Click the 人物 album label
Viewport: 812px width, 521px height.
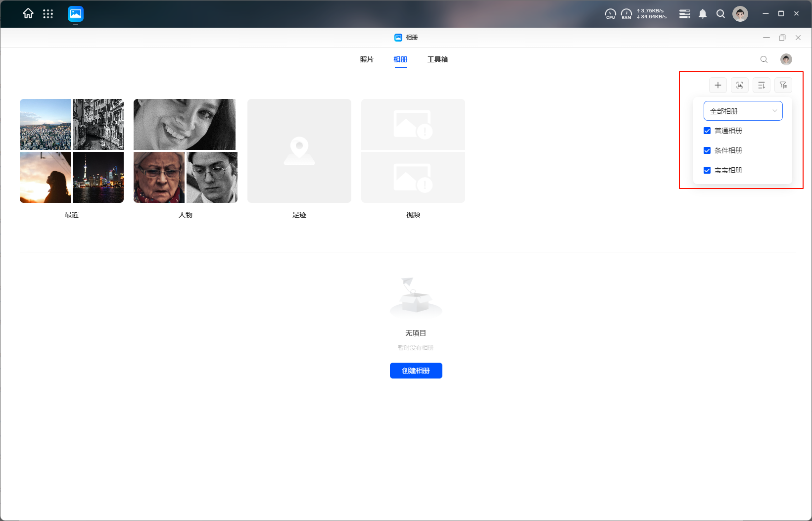186,215
